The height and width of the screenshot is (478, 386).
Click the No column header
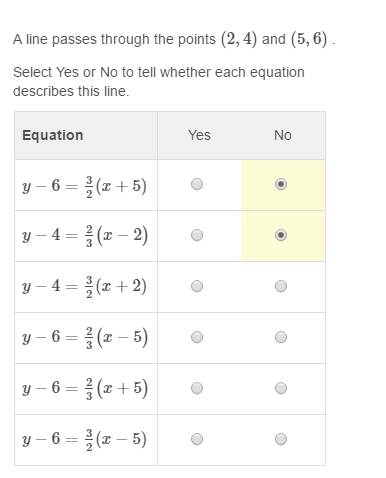point(283,135)
